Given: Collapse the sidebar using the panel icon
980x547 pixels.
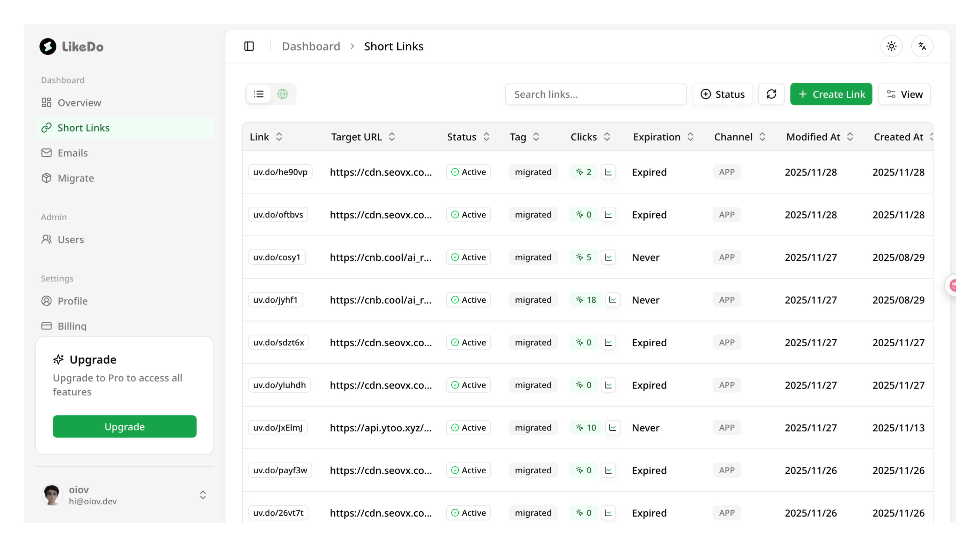Looking at the screenshot, I should (x=249, y=46).
